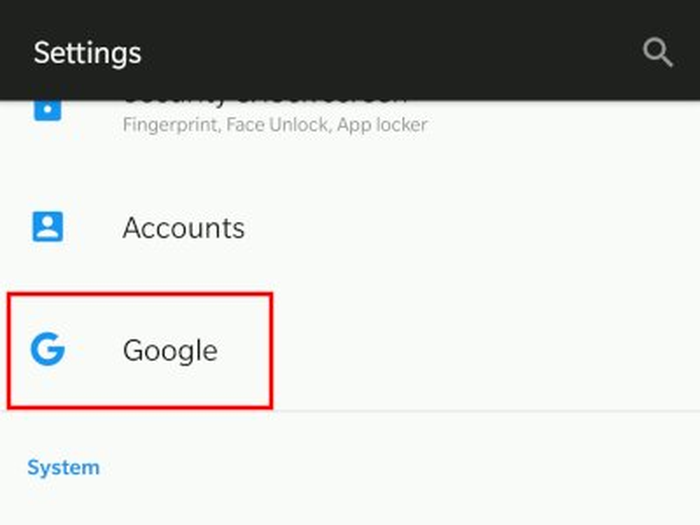Open the Accounts settings entry label
Viewport: 700px width, 525px height.
183,228
